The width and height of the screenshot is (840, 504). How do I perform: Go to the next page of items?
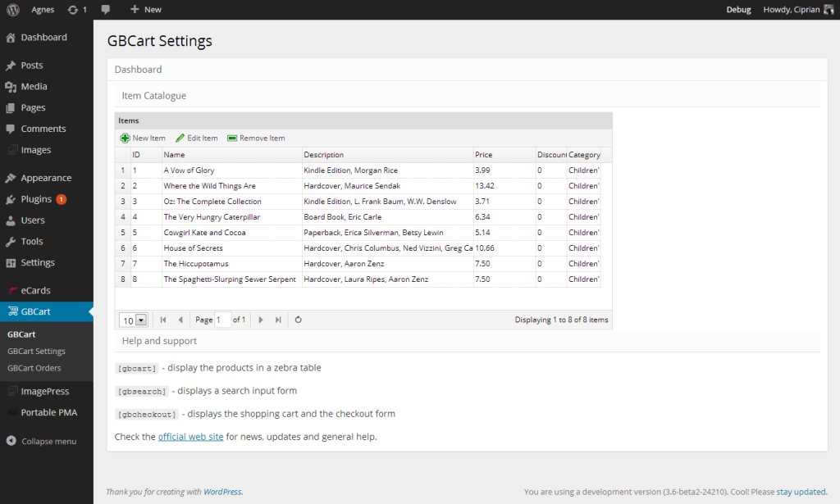pos(261,320)
